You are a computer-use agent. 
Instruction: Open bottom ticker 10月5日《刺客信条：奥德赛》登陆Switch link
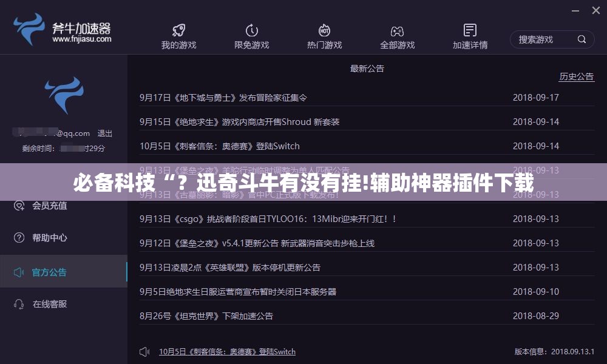click(x=227, y=352)
